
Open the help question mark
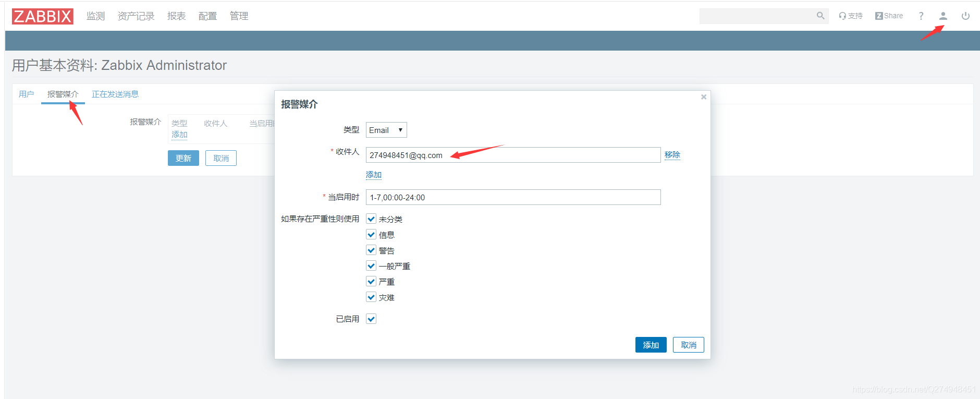tap(921, 16)
